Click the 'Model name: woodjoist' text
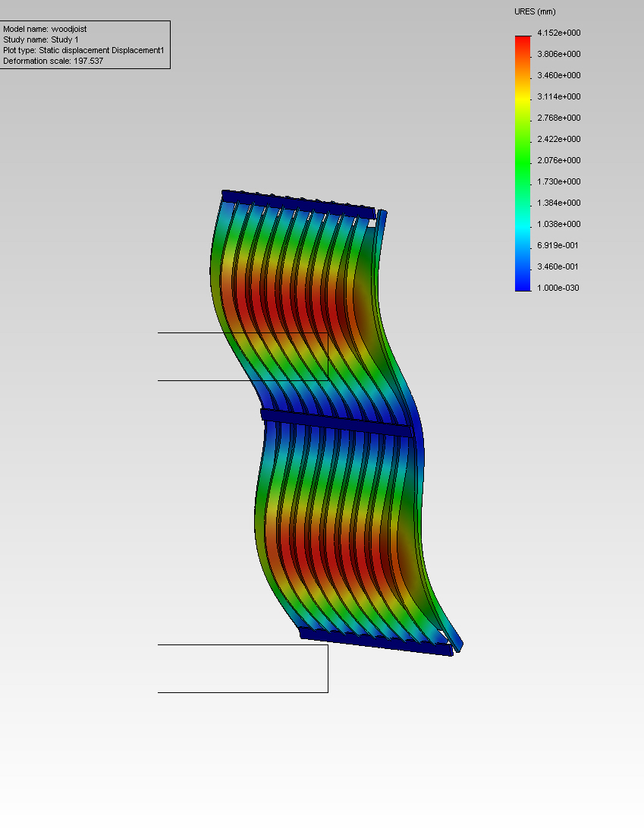 tap(45, 30)
